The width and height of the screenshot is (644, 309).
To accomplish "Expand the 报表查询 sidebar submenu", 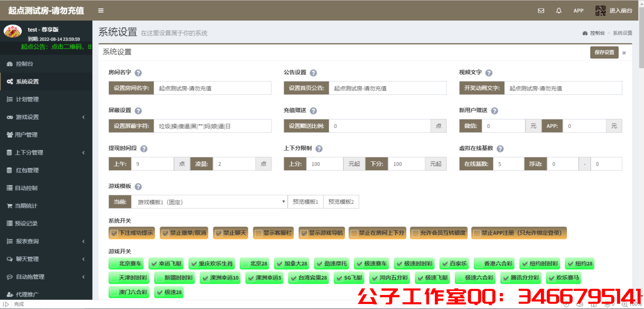I will coord(46,241).
